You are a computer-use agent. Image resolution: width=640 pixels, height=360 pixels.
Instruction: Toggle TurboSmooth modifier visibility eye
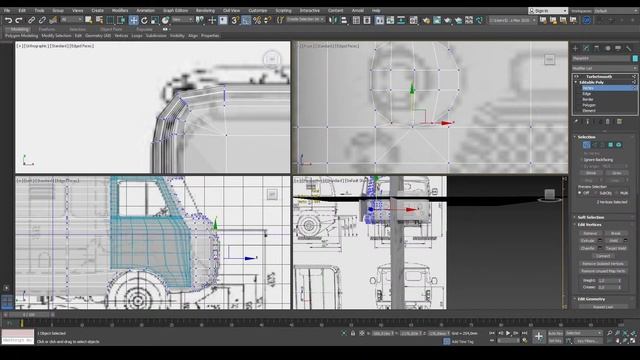[577, 76]
